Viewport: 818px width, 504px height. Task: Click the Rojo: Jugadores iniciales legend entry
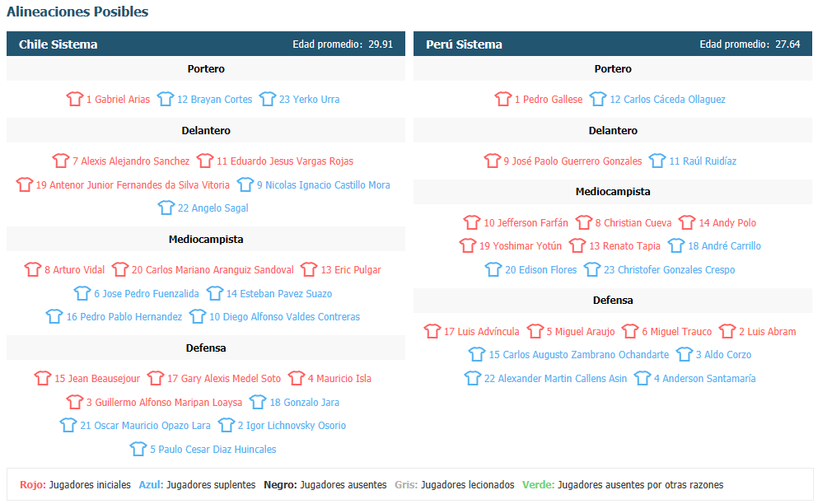click(x=75, y=485)
